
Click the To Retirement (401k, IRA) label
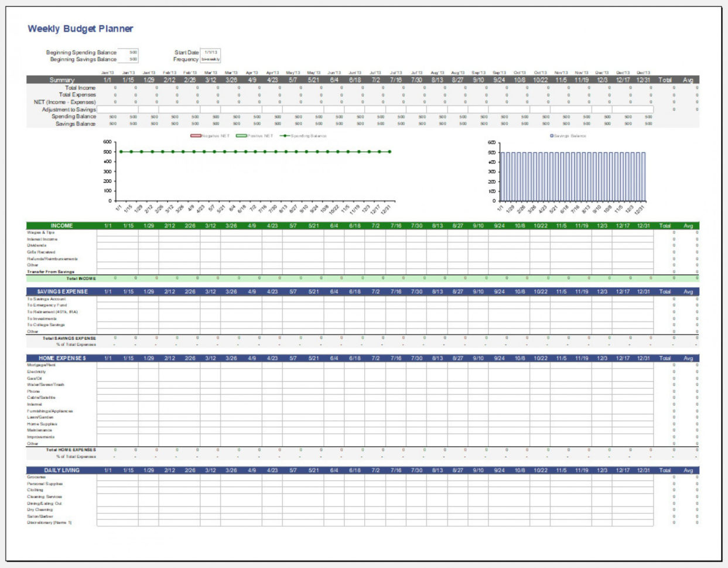point(52,312)
